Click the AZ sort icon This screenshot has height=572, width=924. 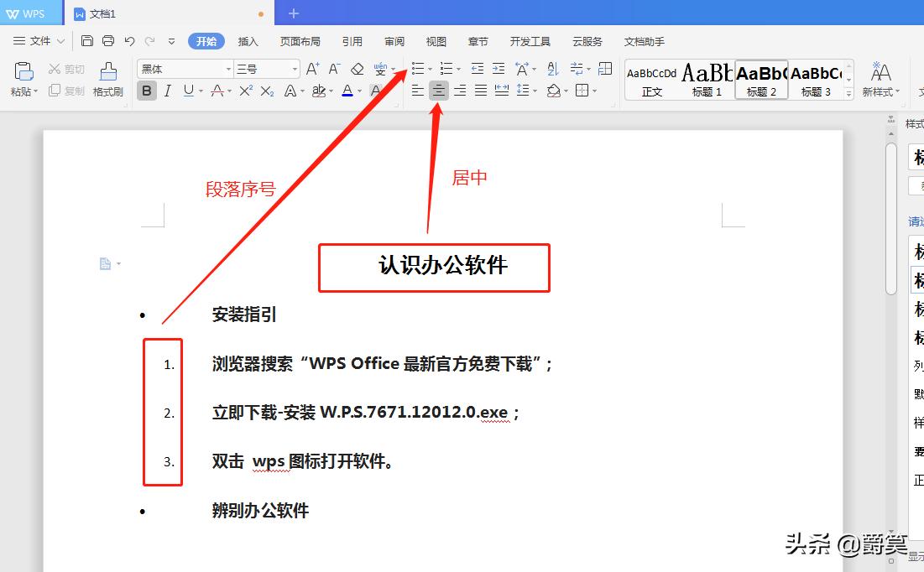pos(552,68)
